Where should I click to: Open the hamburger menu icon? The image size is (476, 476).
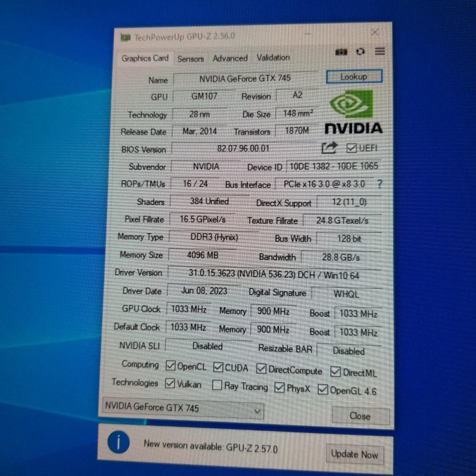[380, 52]
